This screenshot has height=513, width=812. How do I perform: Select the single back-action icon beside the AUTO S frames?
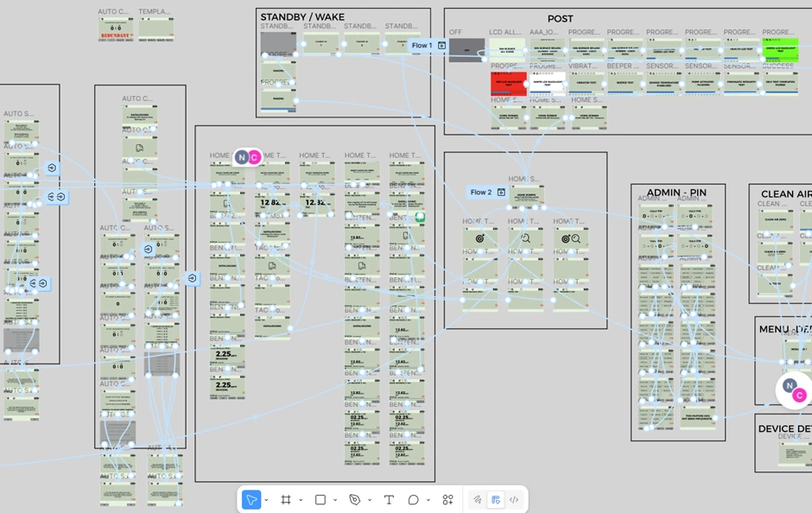coord(52,168)
